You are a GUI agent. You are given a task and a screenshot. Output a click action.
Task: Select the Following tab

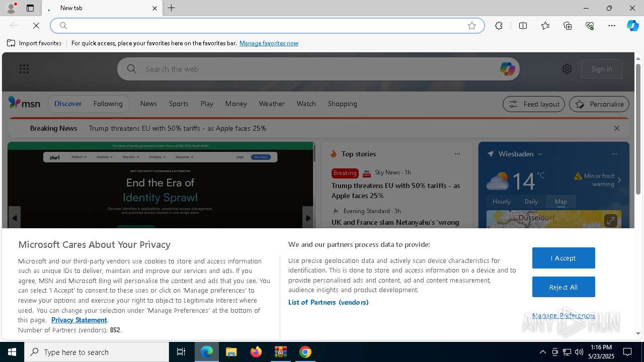[x=108, y=104]
